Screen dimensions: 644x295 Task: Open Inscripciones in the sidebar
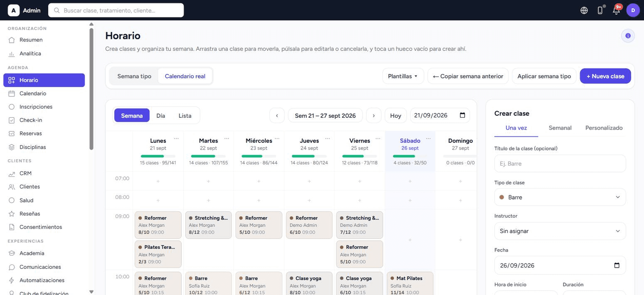(x=44, y=107)
